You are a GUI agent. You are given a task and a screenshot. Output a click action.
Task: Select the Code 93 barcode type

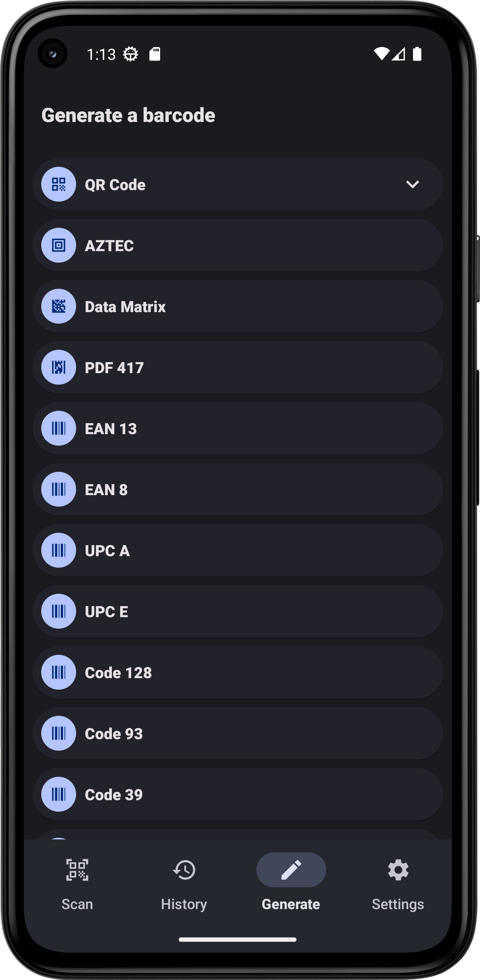coord(238,733)
